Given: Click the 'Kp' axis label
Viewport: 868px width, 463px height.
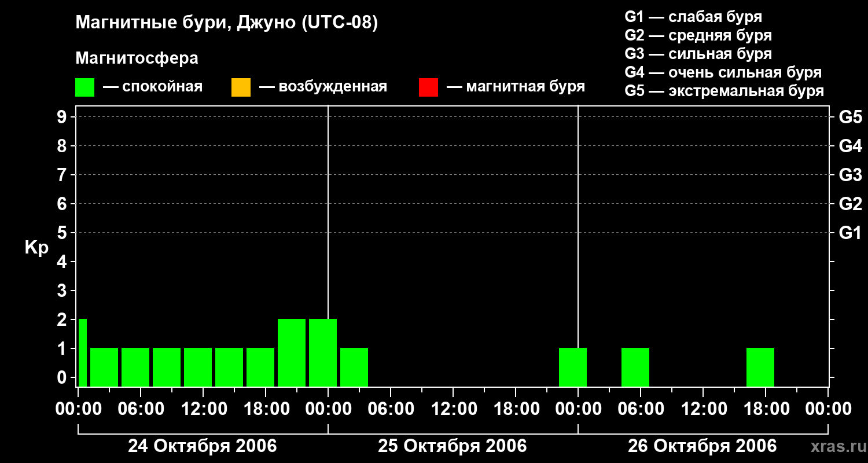Looking at the screenshot, I should pos(36,248).
